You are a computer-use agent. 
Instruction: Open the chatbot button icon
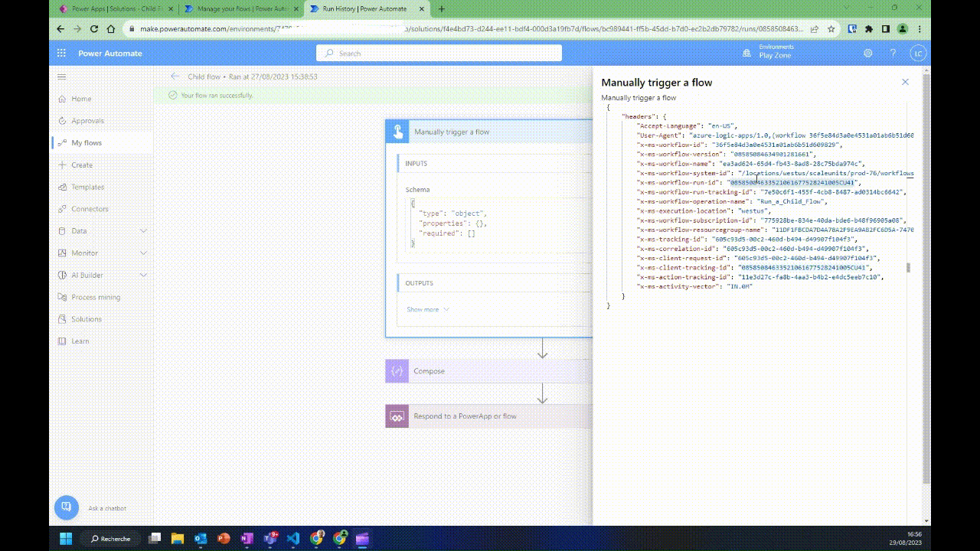(x=67, y=507)
